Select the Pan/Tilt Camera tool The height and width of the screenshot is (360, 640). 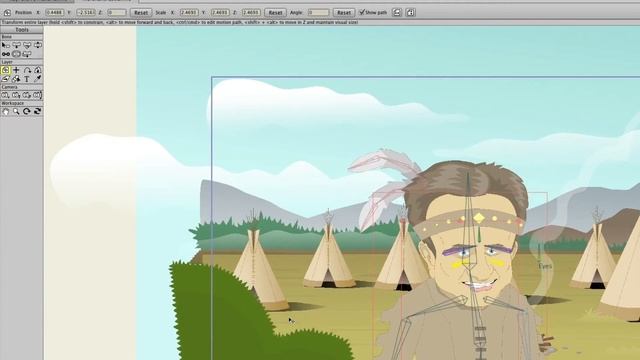pos(38,95)
